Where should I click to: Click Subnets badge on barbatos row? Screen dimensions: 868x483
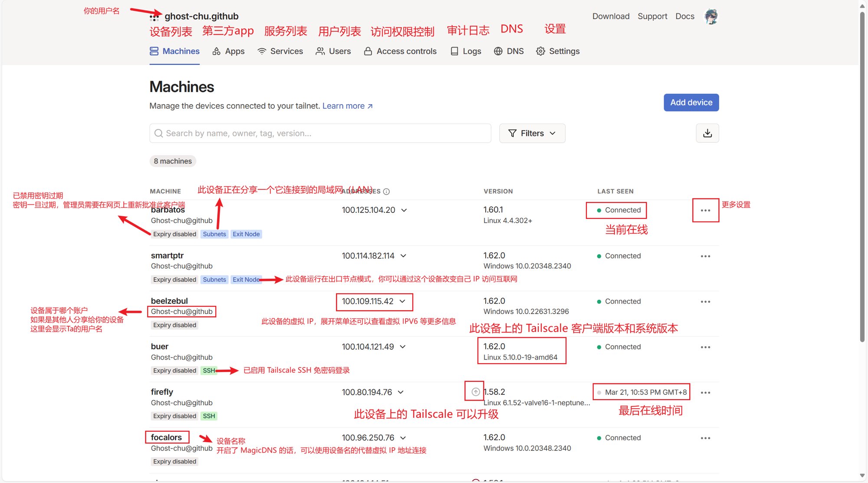click(214, 234)
